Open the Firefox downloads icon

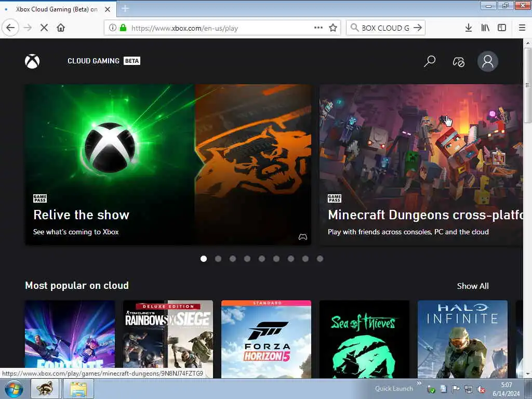click(469, 28)
